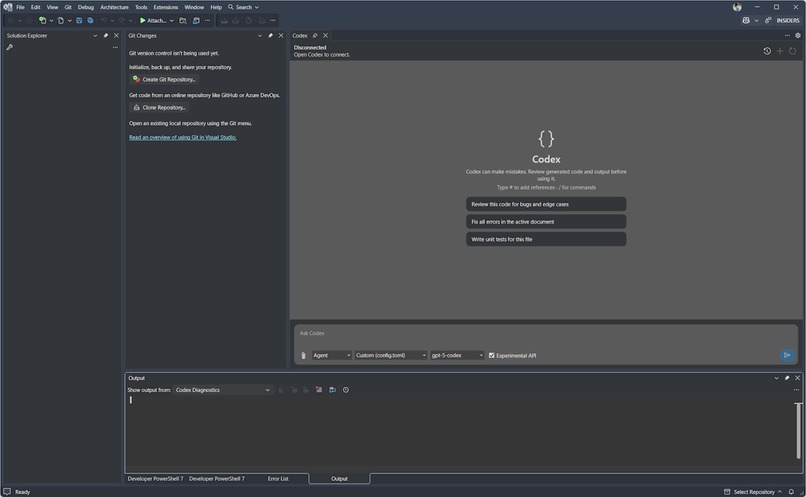Click the Find in Files toolbar icon

pos(182,21)
